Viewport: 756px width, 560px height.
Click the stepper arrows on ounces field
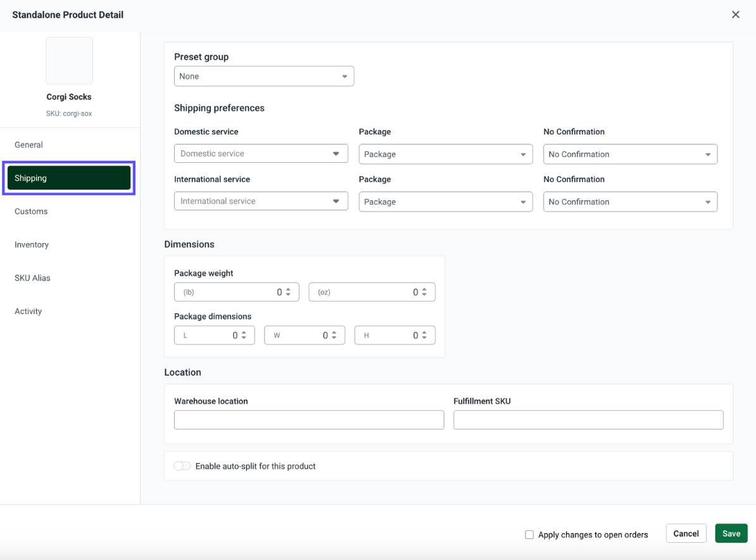pyautogui.click(x=424, y=292)
